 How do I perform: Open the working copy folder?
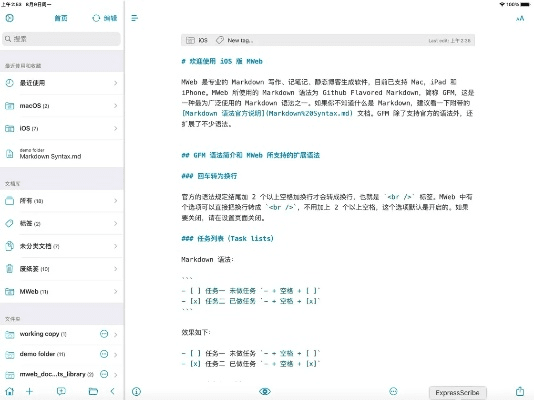coord(62,334)
